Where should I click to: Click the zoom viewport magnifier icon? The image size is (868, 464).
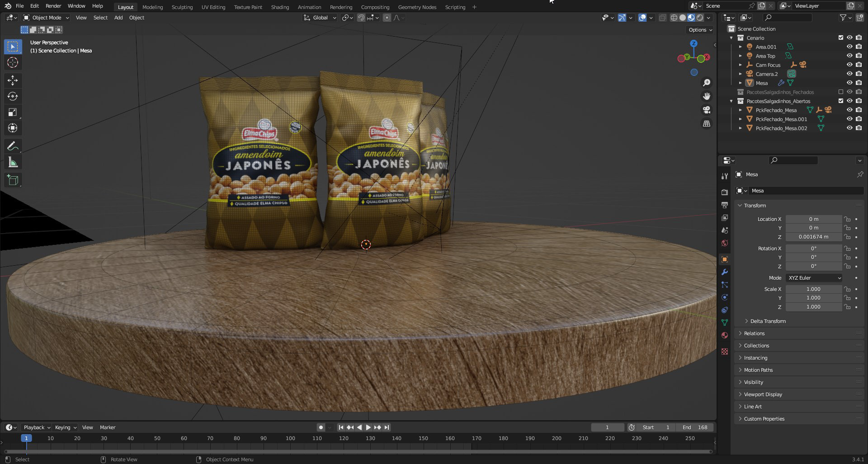[707, 83]
